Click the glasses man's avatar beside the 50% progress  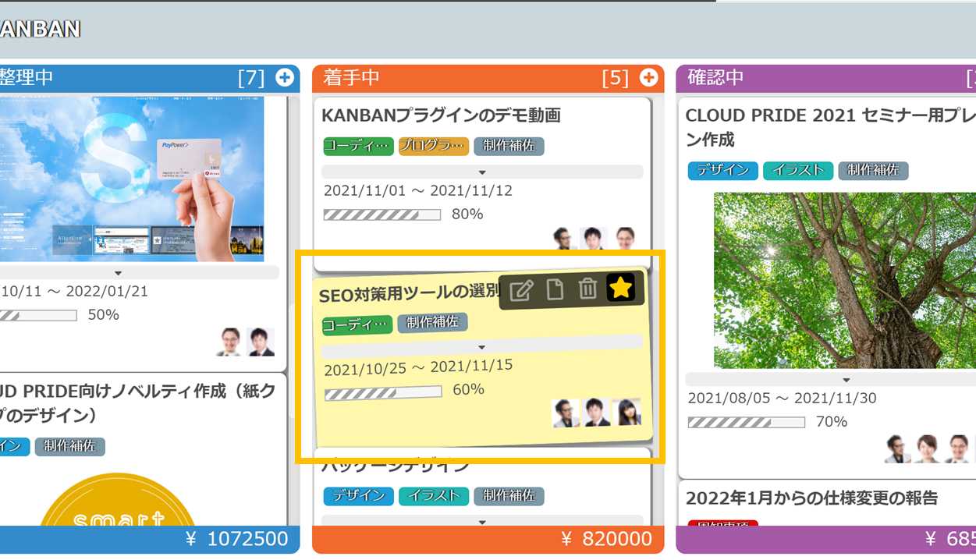[x=229, y=342]
